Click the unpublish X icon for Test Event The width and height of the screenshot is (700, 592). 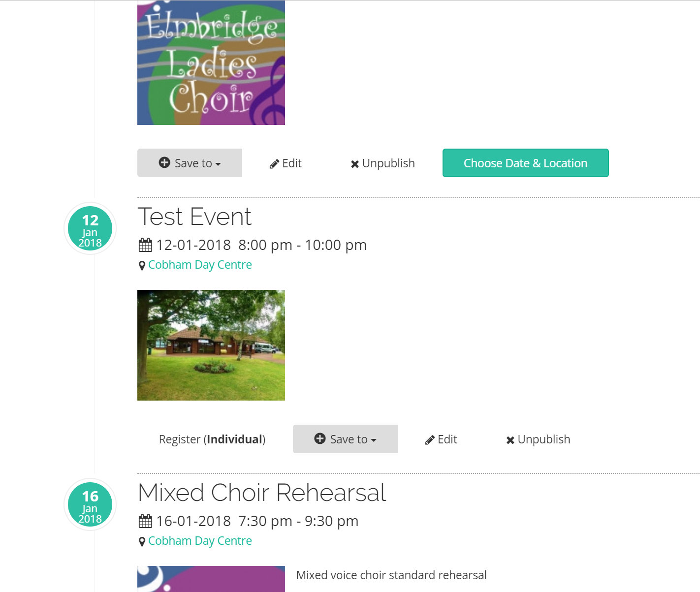pos(510,440)
